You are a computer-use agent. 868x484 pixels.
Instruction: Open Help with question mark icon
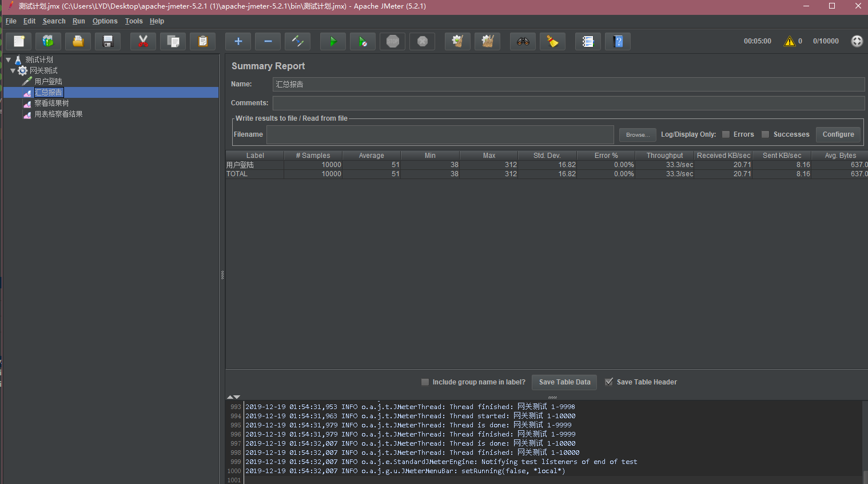618,41
